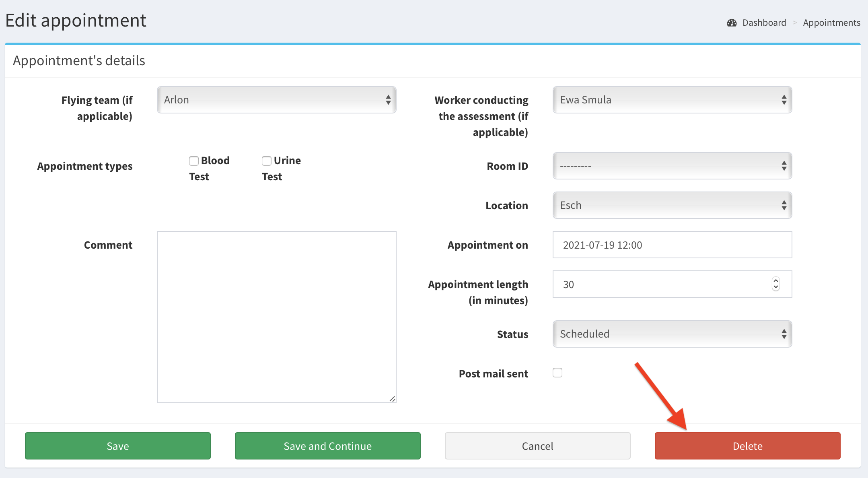Image resolution: width=868 pixels, height=478 pixels.
Task: Go to Dashboard breadcrumb link
Action: [764, 23]
